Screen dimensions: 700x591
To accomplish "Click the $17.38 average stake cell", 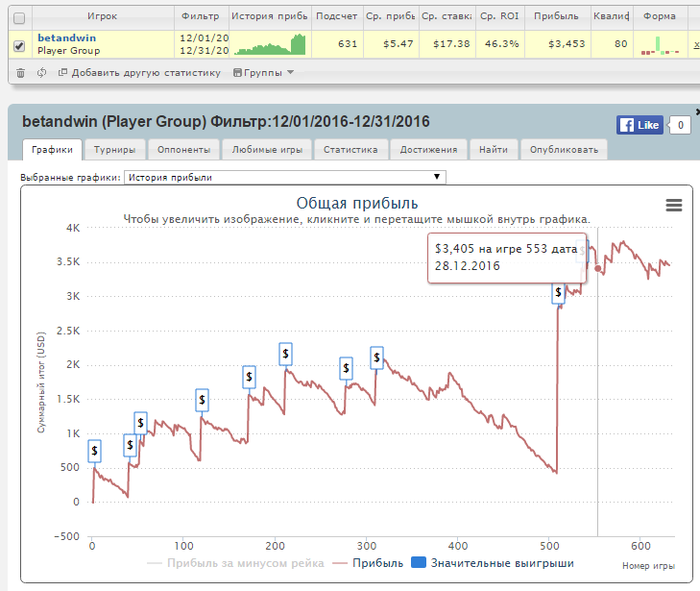I will click(x=451, y=44).
